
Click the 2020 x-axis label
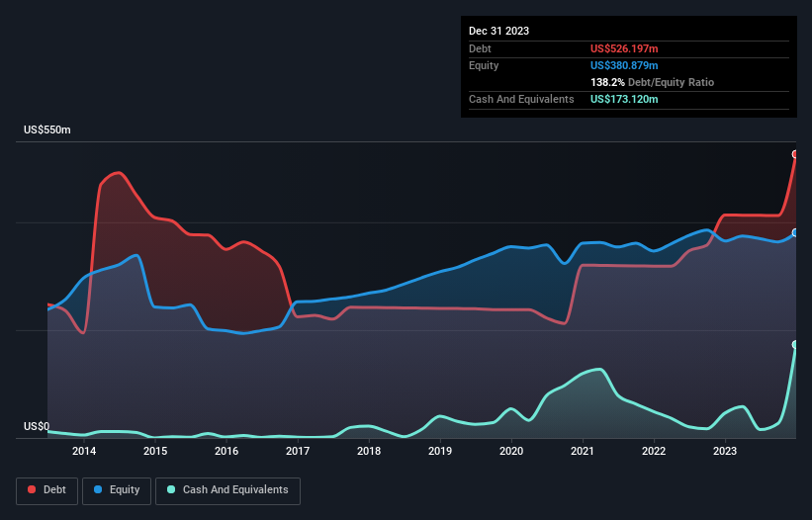click(511, 451)
